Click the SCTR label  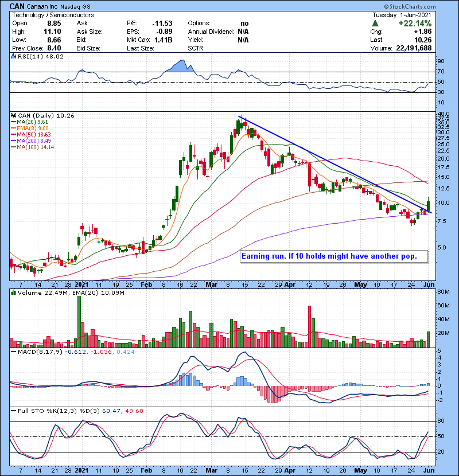point(196,48)
